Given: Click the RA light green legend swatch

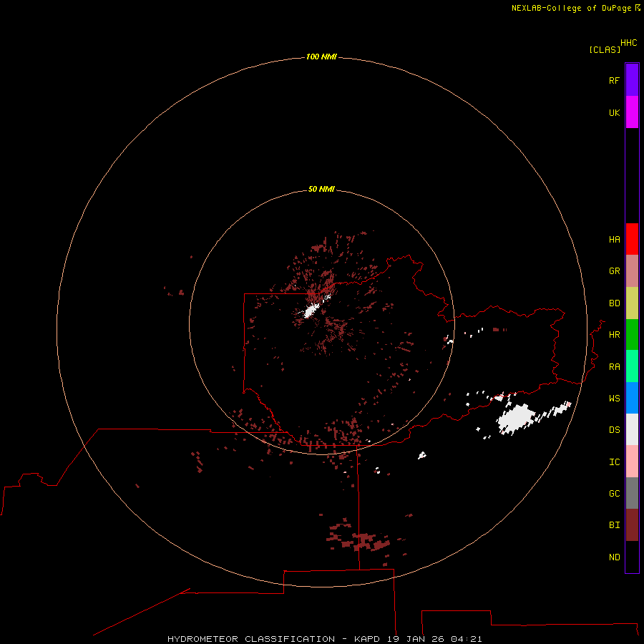Looking at the screenshot, I should coord(632,366).
